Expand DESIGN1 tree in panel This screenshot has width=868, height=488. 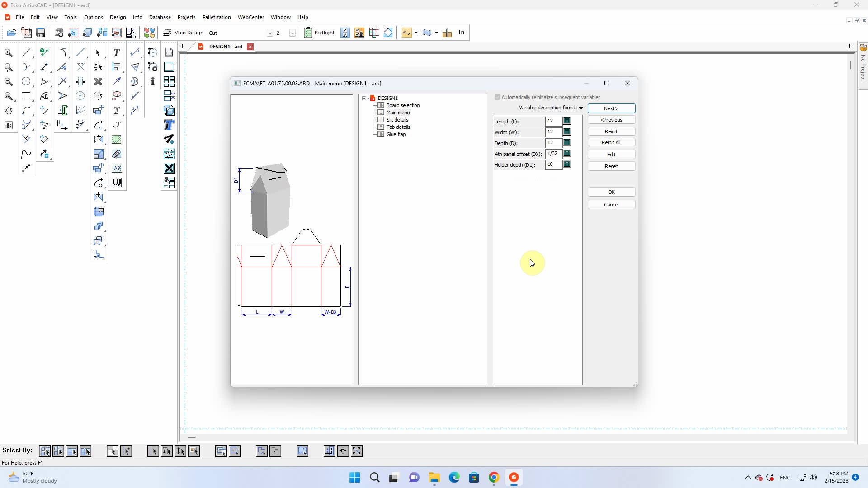[x=364, y=98]
